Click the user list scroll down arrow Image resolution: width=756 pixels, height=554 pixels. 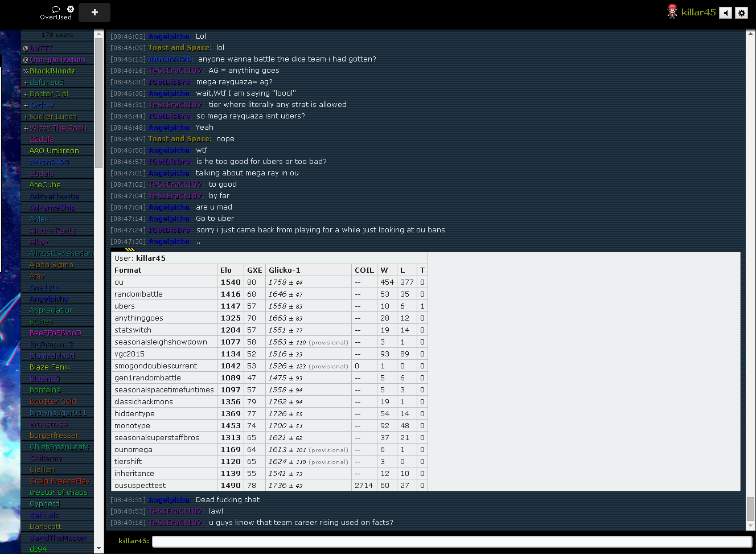[x=100, y=548]
